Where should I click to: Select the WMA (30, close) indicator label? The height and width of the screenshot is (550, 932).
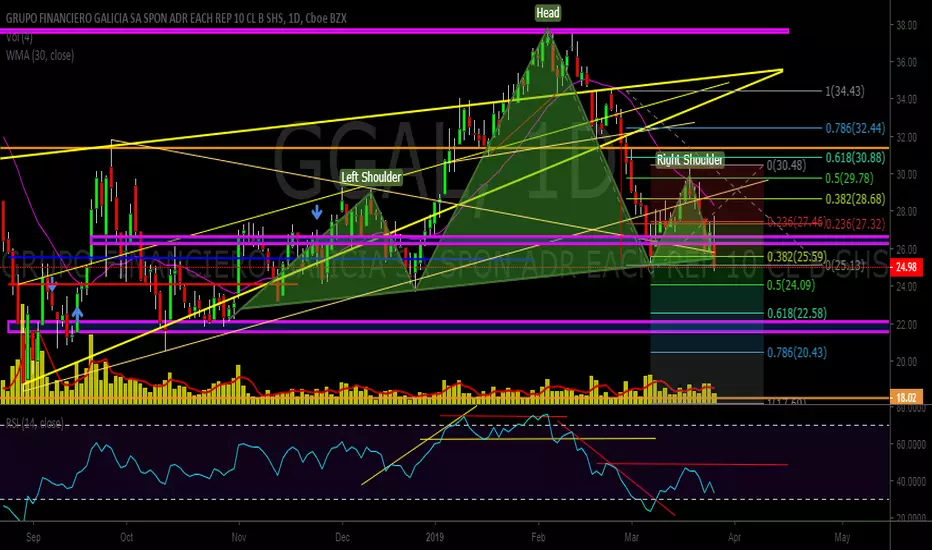(40, 55)
